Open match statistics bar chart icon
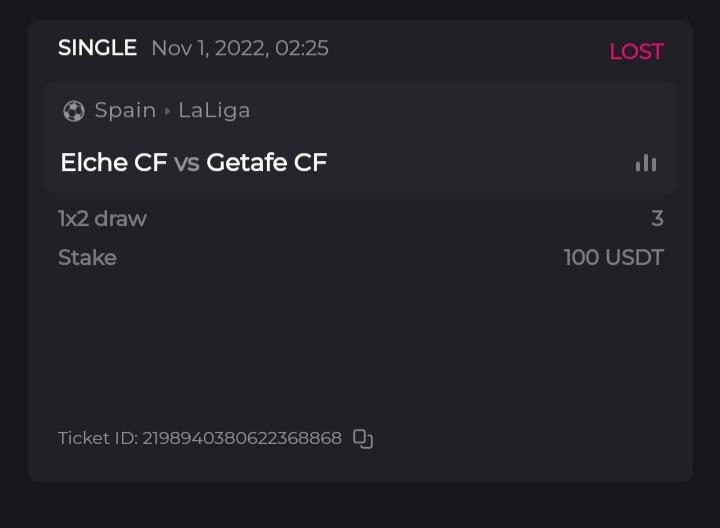720x528 pixels. (x=646, y=163)
